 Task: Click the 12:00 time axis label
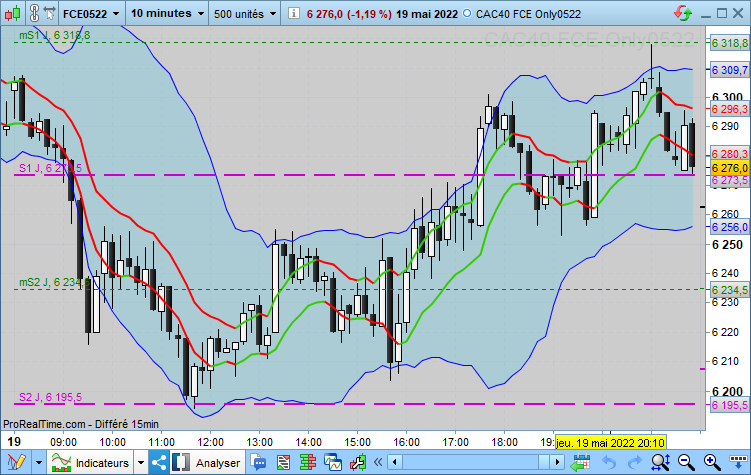pyautogui.click(x=210, y=442)
